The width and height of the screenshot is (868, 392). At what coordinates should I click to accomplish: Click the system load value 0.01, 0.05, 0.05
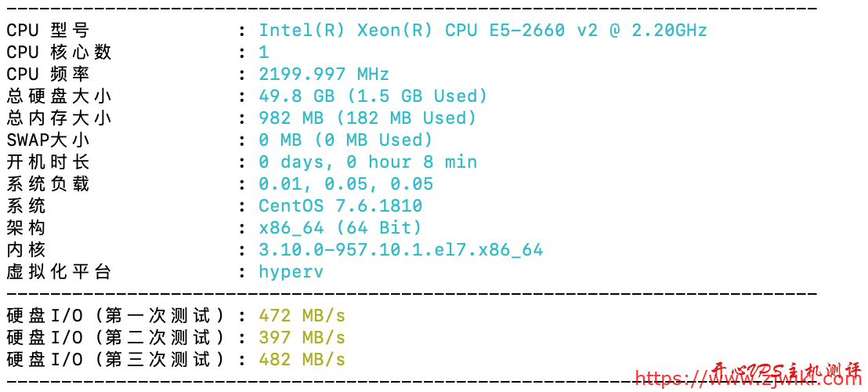click(345, 184)
